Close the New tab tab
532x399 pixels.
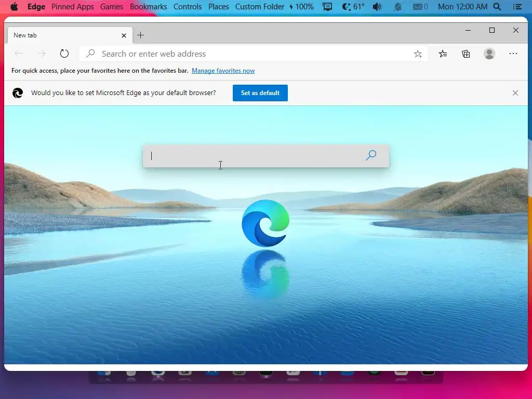tap(124, 35)
